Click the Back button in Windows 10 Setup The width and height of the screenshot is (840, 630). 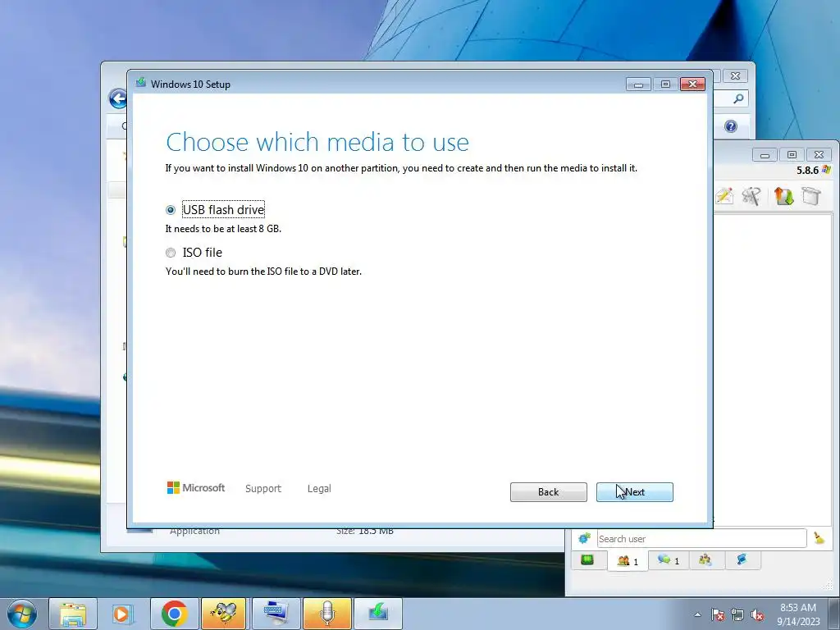(548, 492)
